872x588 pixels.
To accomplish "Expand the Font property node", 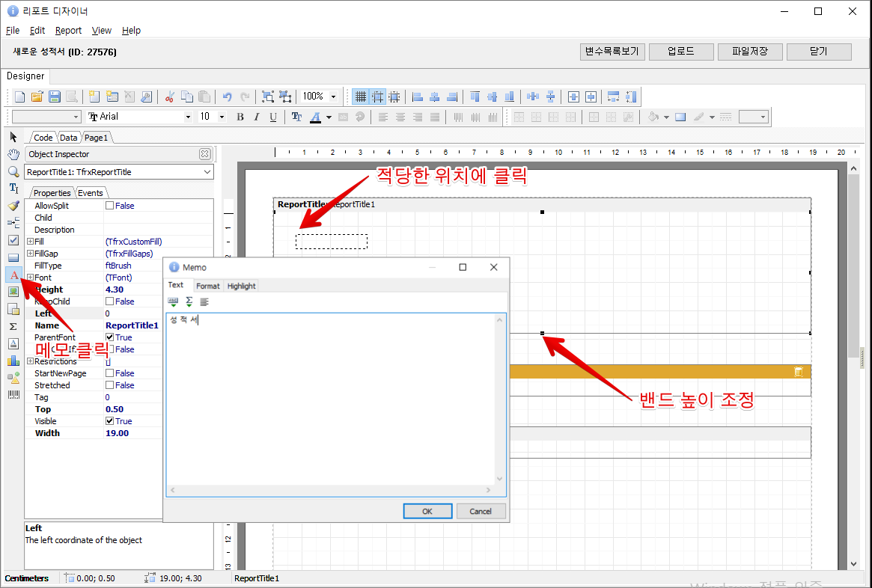I will [30, 278].
